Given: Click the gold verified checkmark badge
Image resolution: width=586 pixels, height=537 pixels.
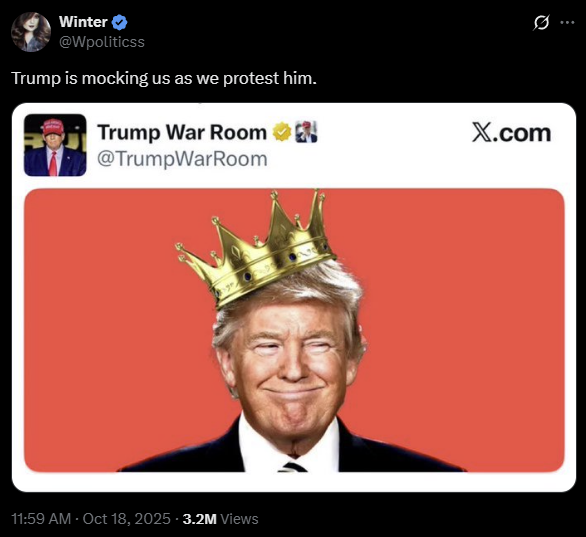Looking at the screenshot, I should [x=282, y=132].
